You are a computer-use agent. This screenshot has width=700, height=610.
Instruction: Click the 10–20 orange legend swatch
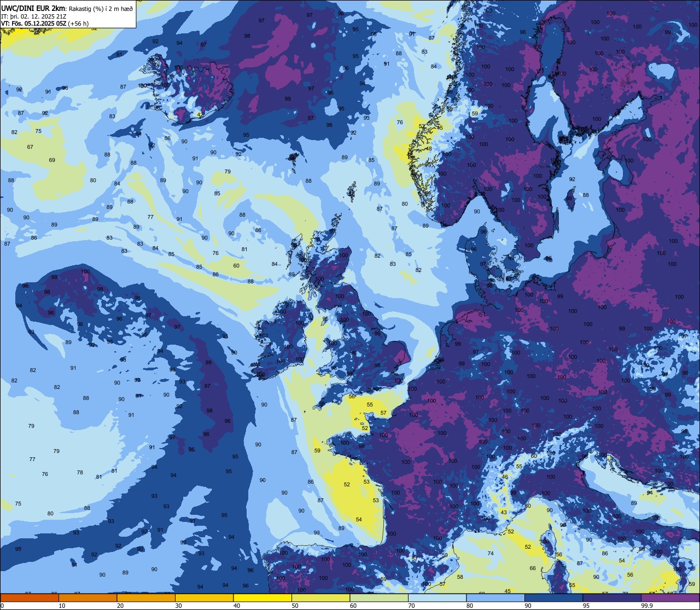[87, 597]
